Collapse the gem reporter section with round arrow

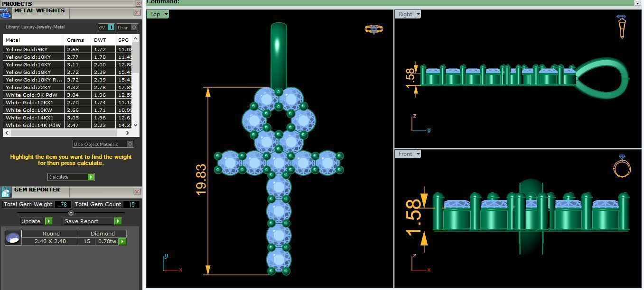[71, 213]
